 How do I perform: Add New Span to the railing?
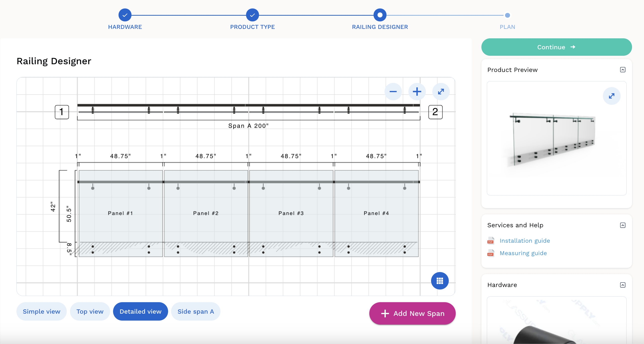412,314
